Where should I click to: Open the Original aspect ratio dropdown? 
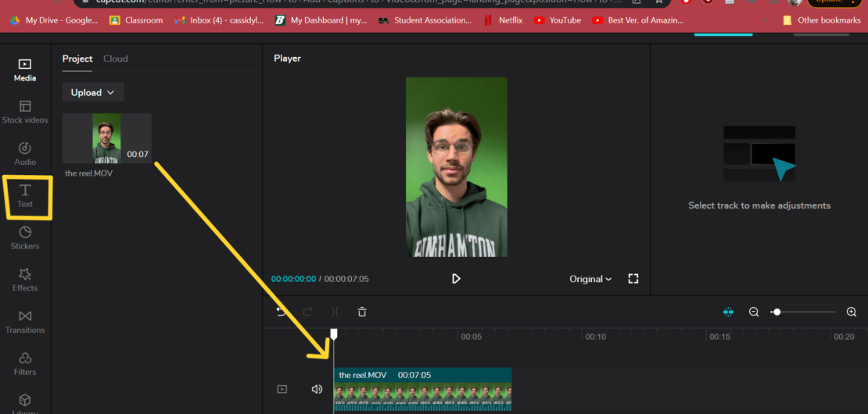[x=590, y=279]
